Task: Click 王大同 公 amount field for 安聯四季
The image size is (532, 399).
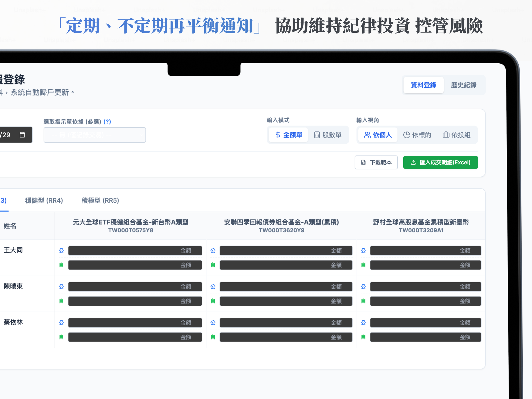Action: coord(286,251)
